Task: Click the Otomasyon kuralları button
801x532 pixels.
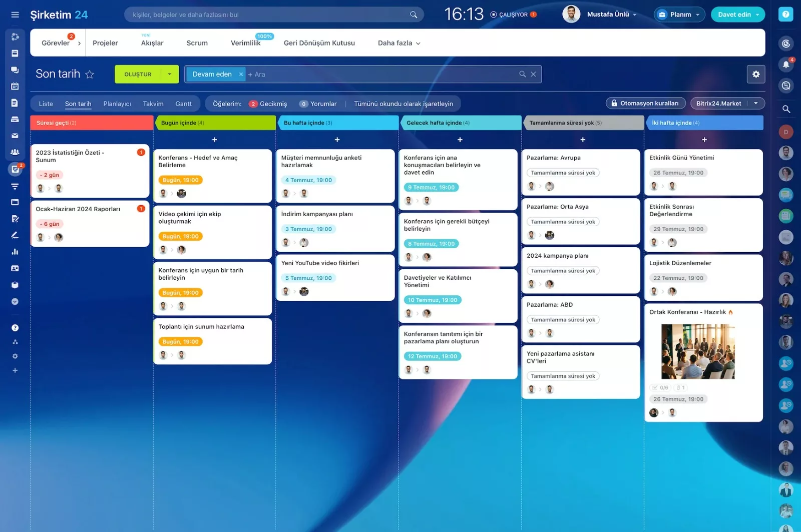Action: coord(644,103)
